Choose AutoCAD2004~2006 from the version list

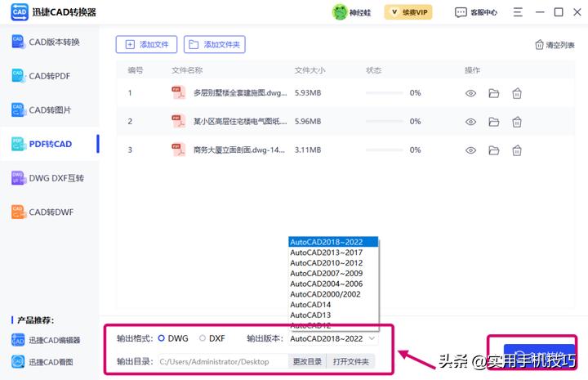pos(333,284)
